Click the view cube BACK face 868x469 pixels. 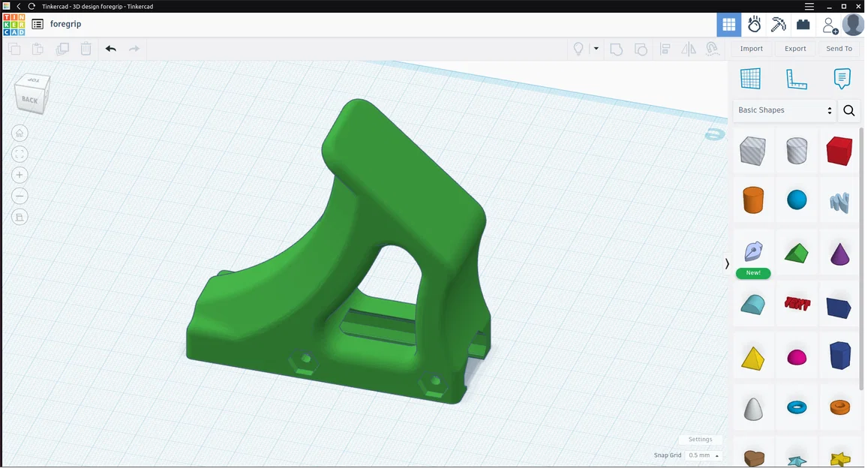click(x=30, y=101)
